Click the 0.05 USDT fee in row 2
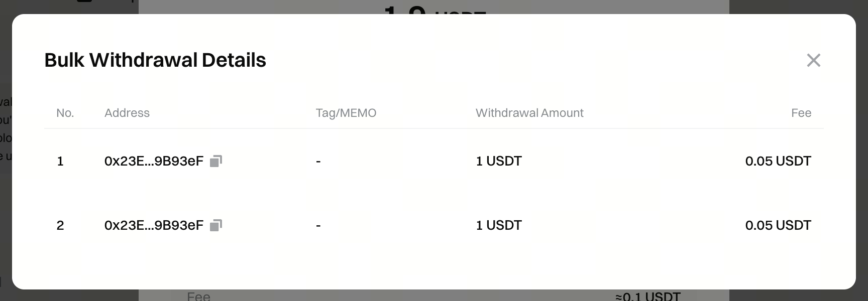 [x=778, y=225]
